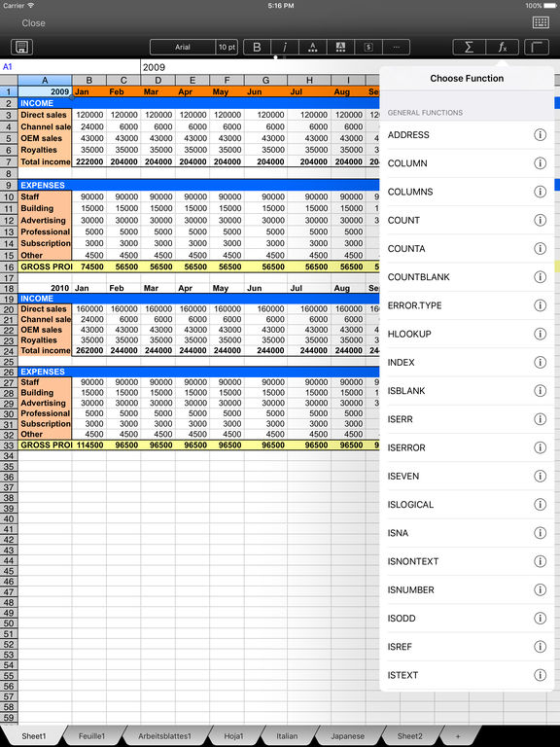Image resolution: width=560 pixels, height=747 pixels.
Task: Select column H header
Action: [x=309, y=81]
